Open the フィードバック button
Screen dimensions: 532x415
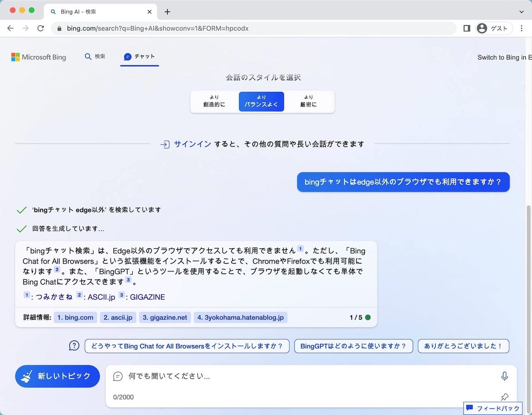click(x=493, y=408)
